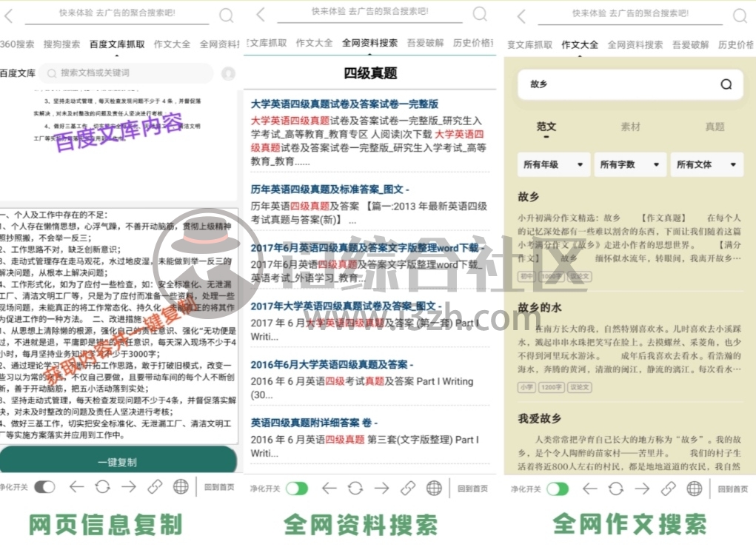Open 历年英语四级真题及标准答案_图文 result
The height and width of the screenshot is (547, 756).
pos(330,189)
